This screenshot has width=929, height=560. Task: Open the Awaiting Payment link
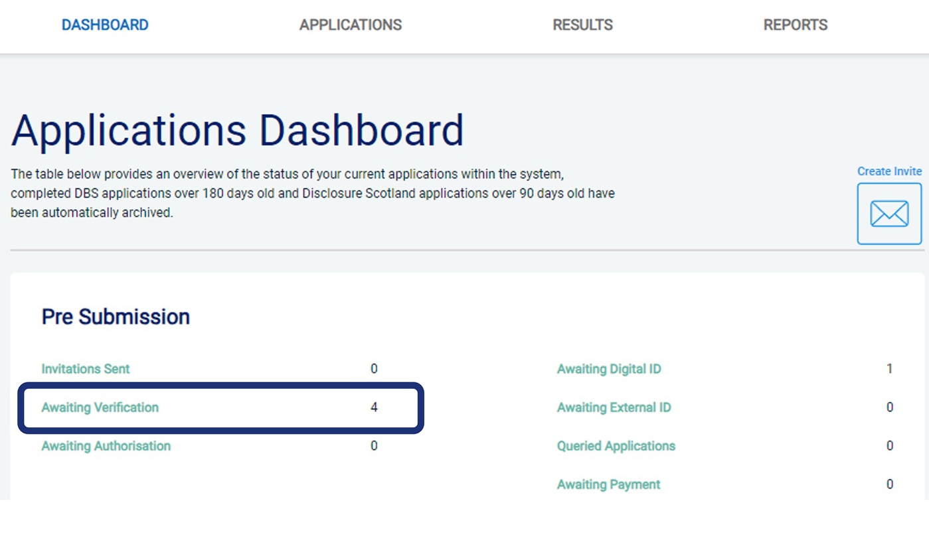point(608,484)
